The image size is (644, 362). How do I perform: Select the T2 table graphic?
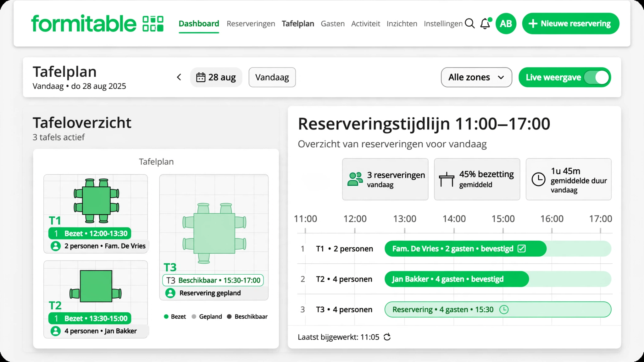(96, 286)
